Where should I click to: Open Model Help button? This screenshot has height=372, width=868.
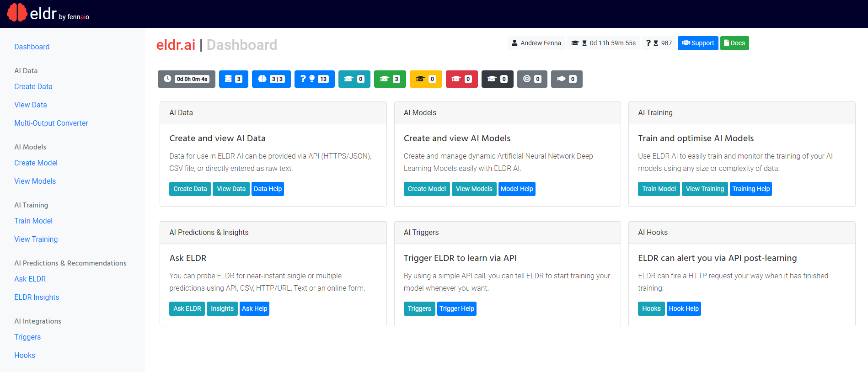click(517, 189)
